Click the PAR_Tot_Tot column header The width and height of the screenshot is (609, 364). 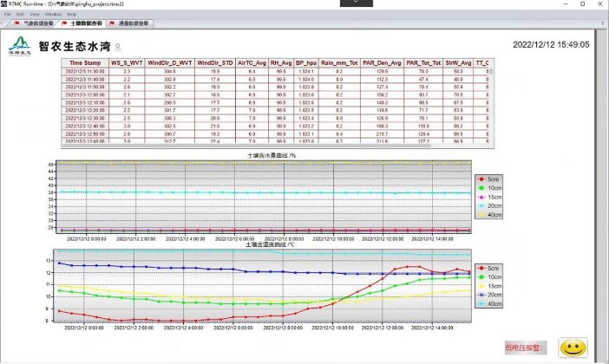pyautogui.click(x=423, y=63)
